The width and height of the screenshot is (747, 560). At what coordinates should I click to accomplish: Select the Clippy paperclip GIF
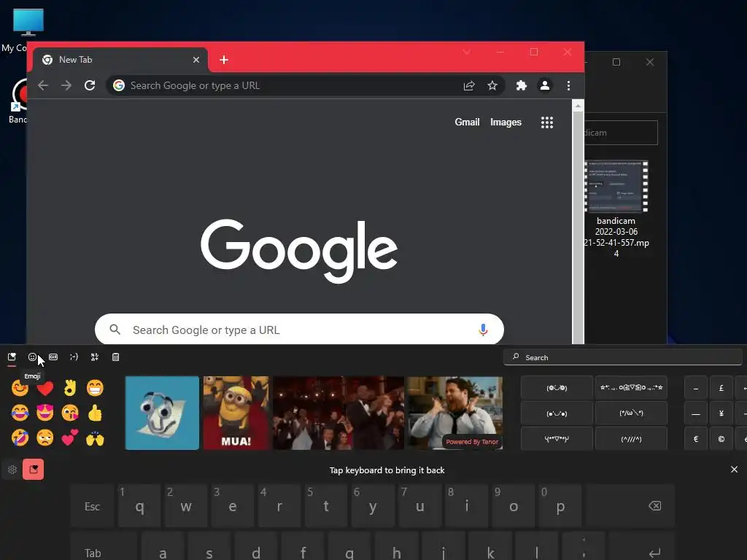162,413
